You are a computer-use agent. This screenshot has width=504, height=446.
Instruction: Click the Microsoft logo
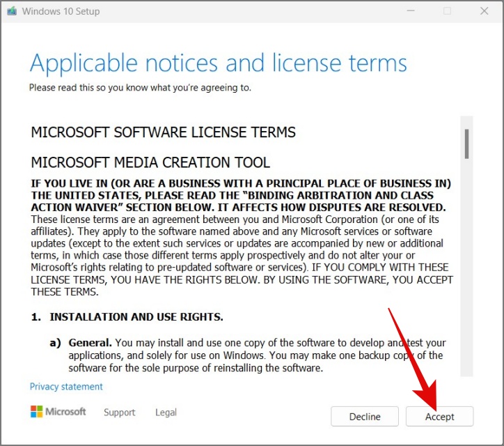(x=58, y=412)
